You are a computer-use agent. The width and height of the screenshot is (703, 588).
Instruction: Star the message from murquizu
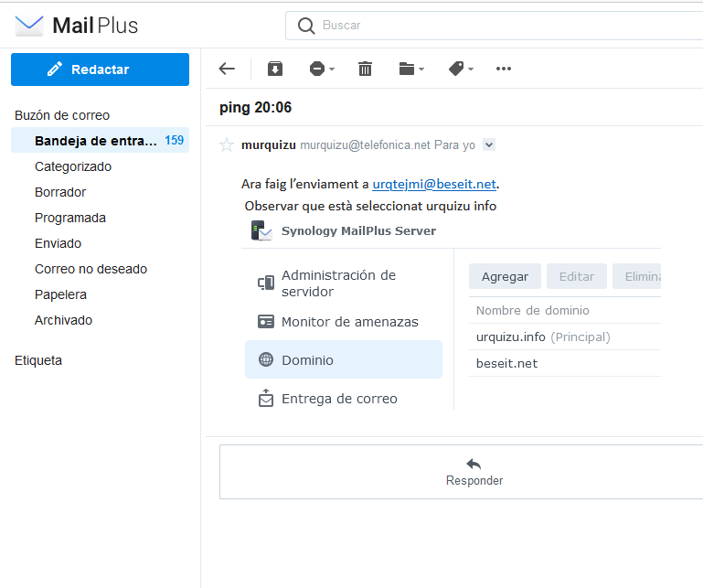click(x=227, y=144)
